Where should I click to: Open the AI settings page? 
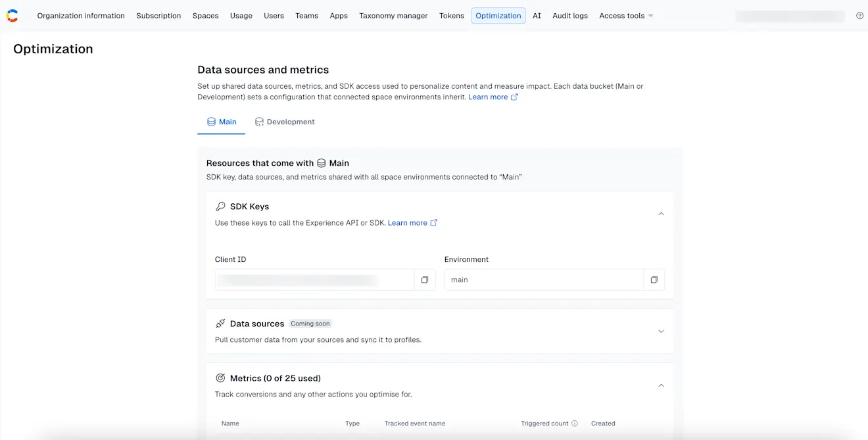click(537, 16)
